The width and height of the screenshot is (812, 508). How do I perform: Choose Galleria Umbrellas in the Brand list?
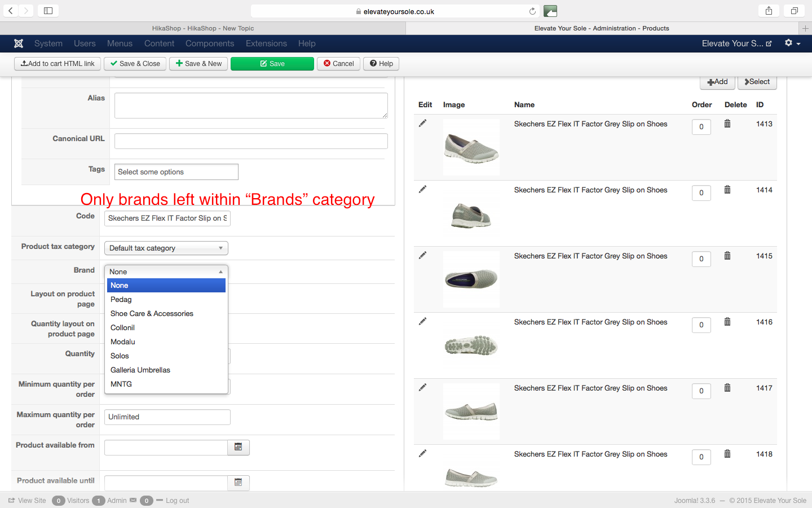click(166, 370)
